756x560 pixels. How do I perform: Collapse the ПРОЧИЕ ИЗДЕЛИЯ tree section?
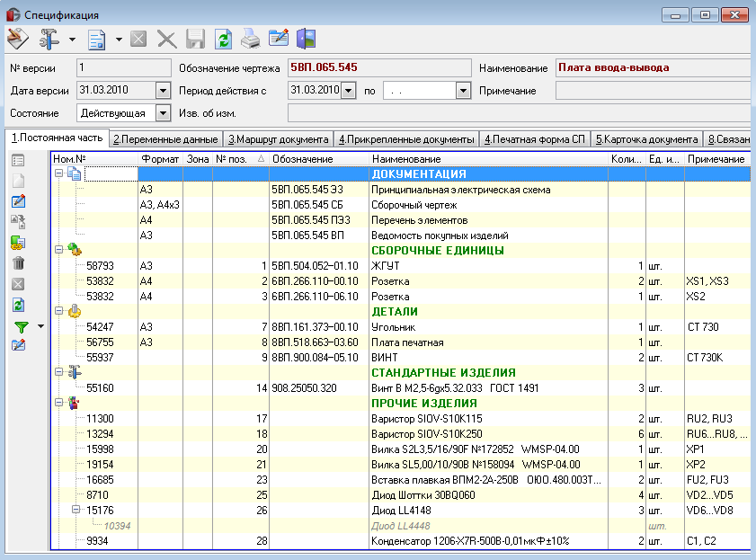tap(58, 403)
